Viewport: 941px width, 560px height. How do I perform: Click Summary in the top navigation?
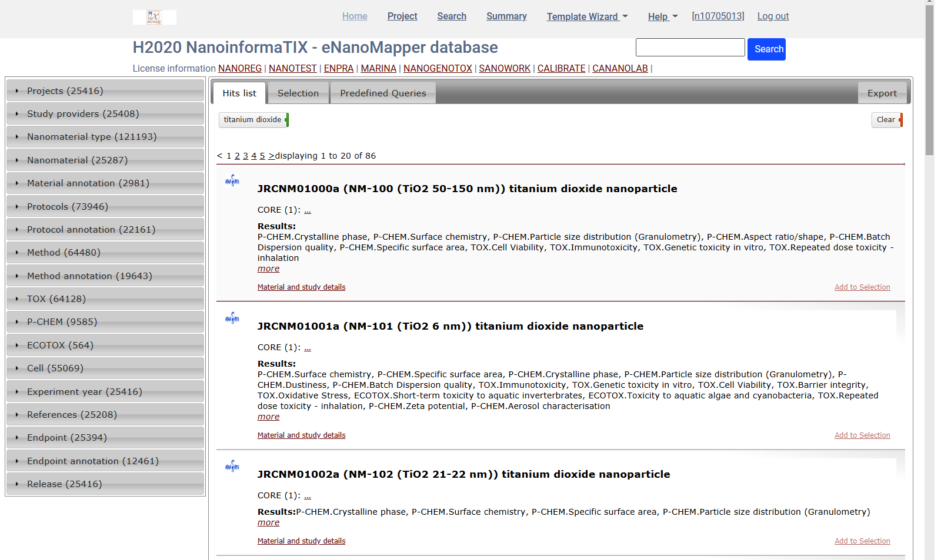point(506,16)
